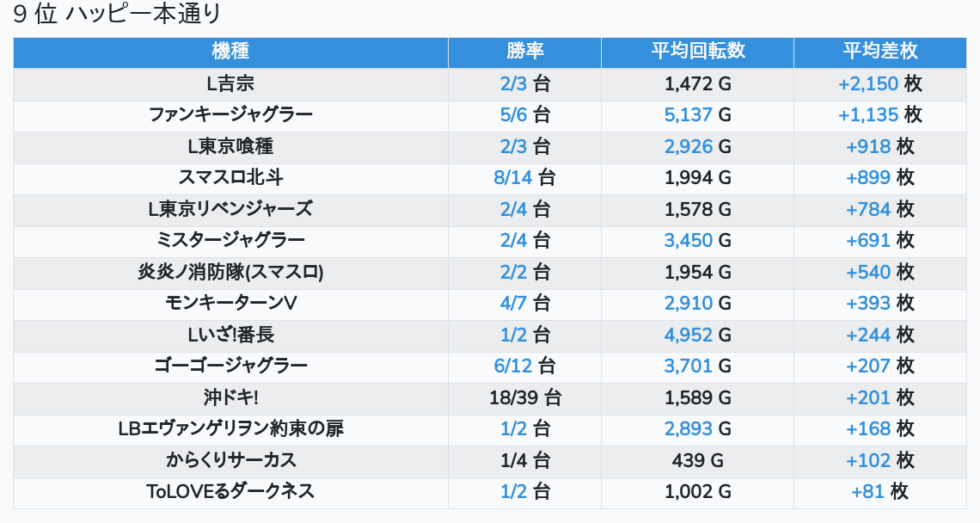Click the L東京喰種 machine name
The height and width of the screenshot is (523, 980).
click(x=230, y=147)
